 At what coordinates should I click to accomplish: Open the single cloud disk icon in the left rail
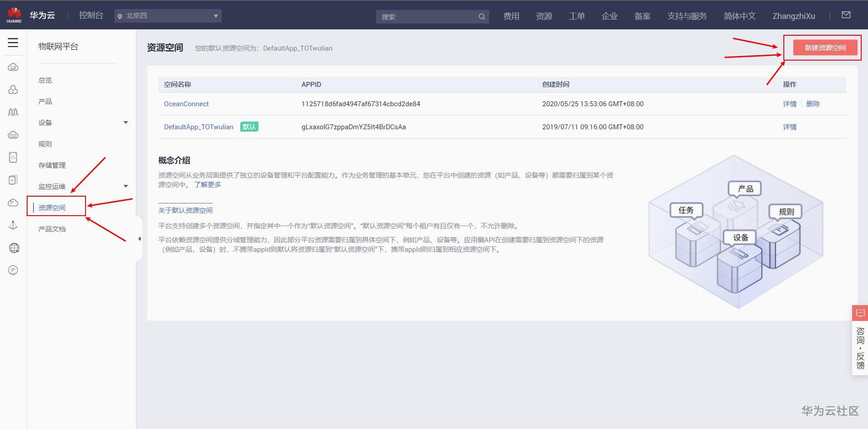click(x=13, y=157)
